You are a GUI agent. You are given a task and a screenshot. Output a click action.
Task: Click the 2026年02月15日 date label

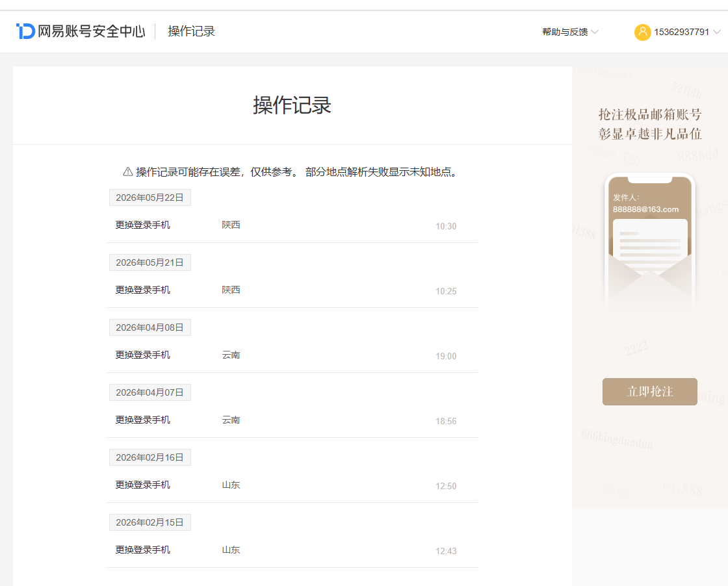point(150,522)
